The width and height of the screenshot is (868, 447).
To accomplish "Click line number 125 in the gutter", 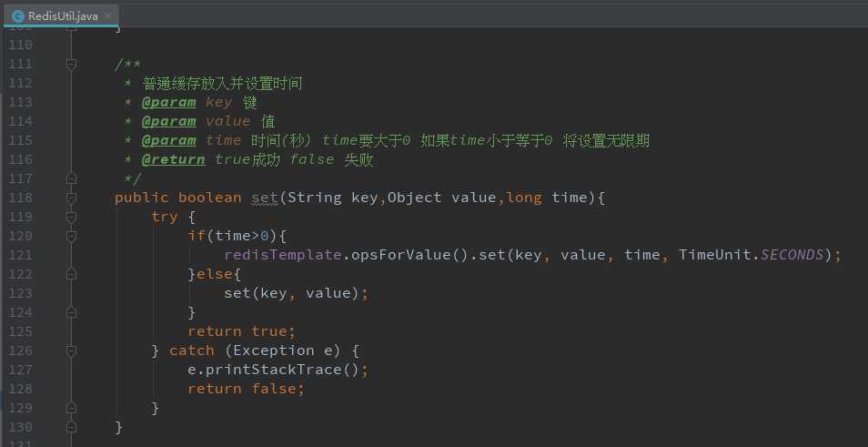I will click(x=19, y=331).
